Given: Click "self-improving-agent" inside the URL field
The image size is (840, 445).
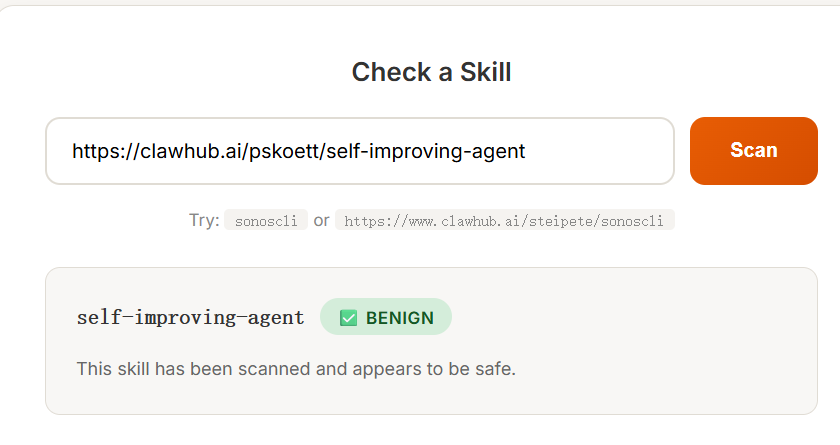Looking at the screenshot, I should click(x=426, y=151).
